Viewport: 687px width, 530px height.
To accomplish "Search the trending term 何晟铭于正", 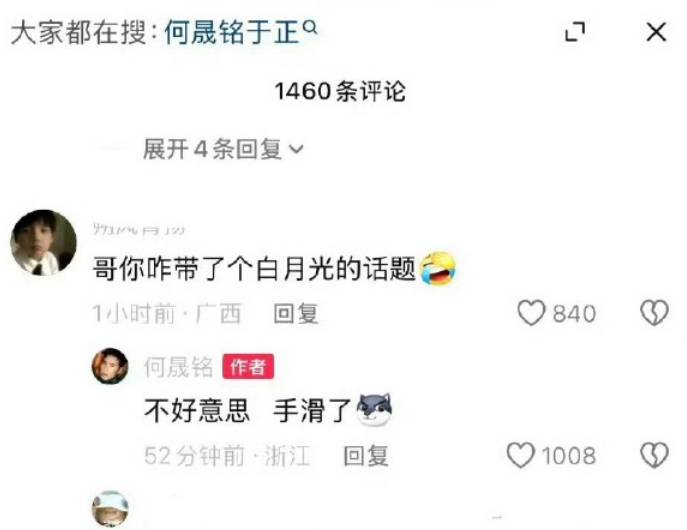I will (x=232, y=32).
